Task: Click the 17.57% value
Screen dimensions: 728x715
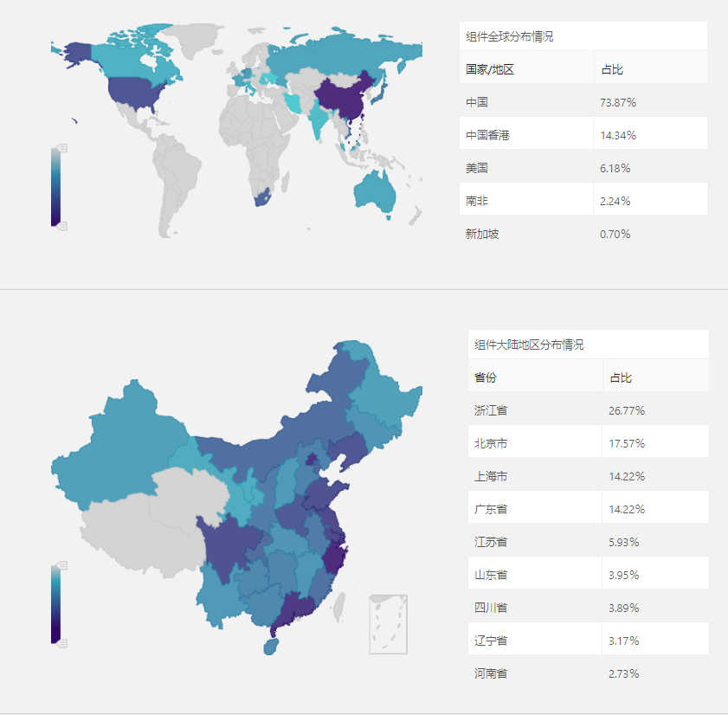Action: tap(627, 444)
